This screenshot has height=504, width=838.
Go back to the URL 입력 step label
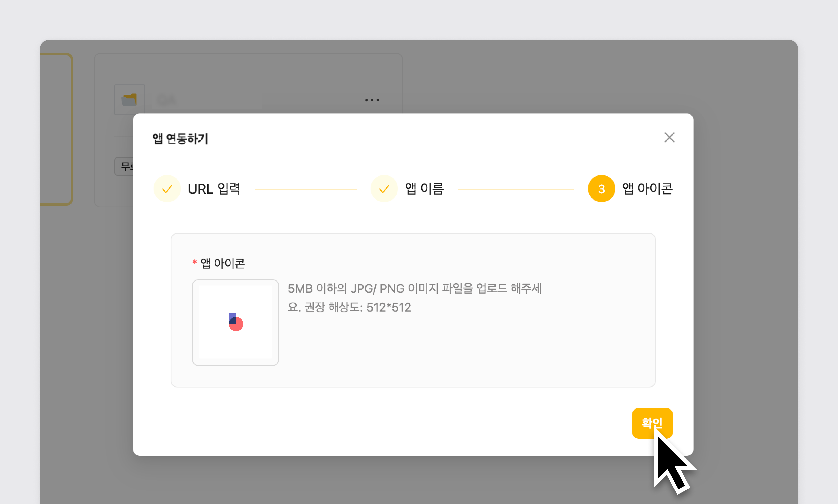pyautogui.click(x=214, y=189)
